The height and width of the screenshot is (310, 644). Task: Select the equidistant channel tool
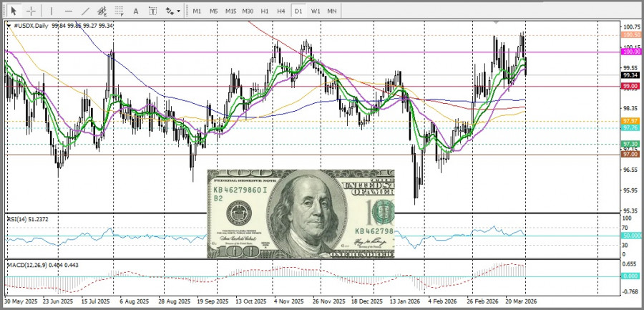[x=102, y=11]
